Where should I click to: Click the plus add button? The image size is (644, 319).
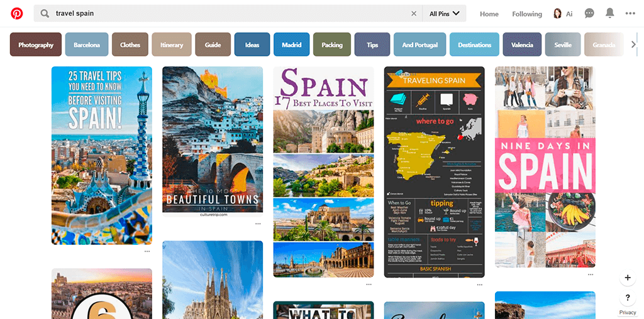point(628,278)
